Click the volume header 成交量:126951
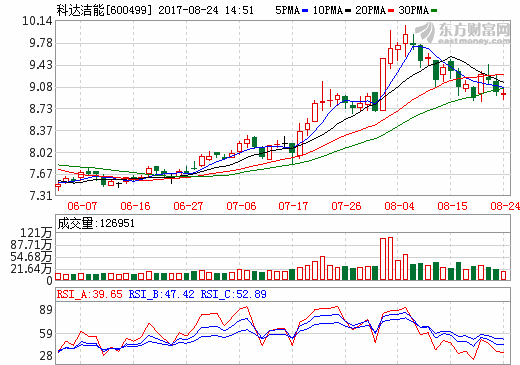This screenshot has height=365, width=520. click(96, 223)
